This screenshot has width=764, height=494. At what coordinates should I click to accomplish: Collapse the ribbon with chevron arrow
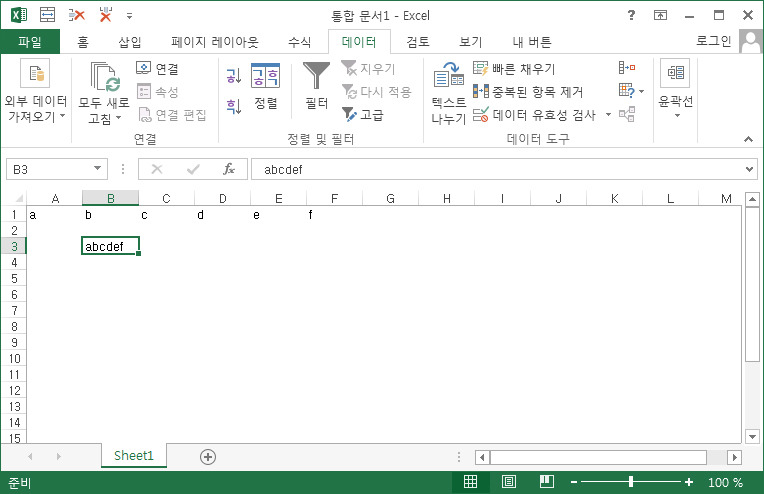tap(748, 139)
